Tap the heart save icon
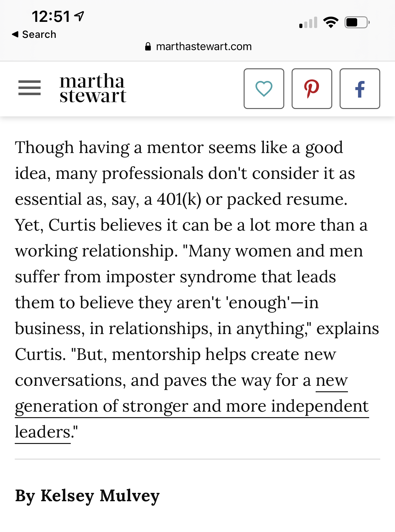This screenshot has width=395, height=532. click(x=264, y=89)
